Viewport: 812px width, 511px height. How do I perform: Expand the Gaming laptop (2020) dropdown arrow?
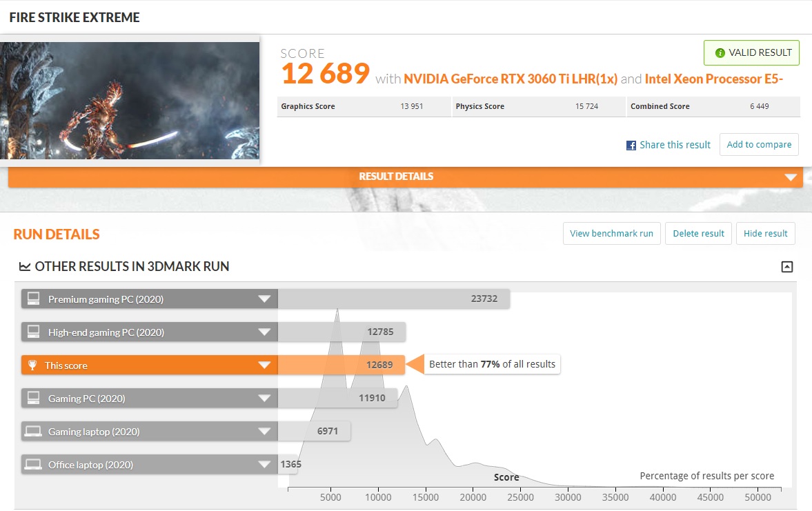pyautogui.click(x=264, y=431)
